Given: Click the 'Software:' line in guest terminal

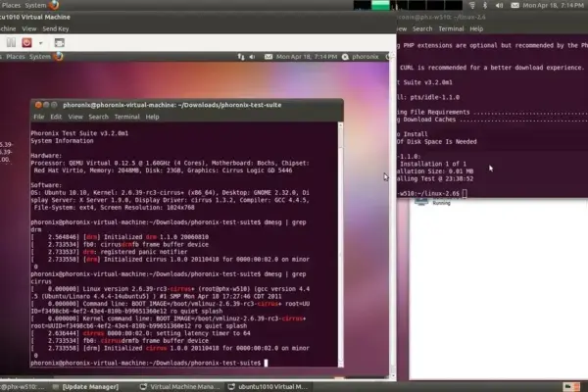Looking at the screenshot, I should tap(46, 185).
